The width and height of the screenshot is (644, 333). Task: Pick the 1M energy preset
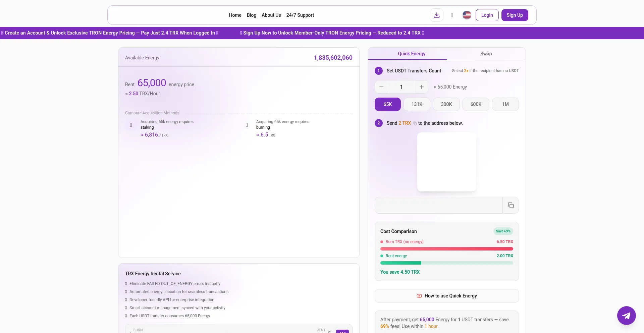(x=505, y=104)
